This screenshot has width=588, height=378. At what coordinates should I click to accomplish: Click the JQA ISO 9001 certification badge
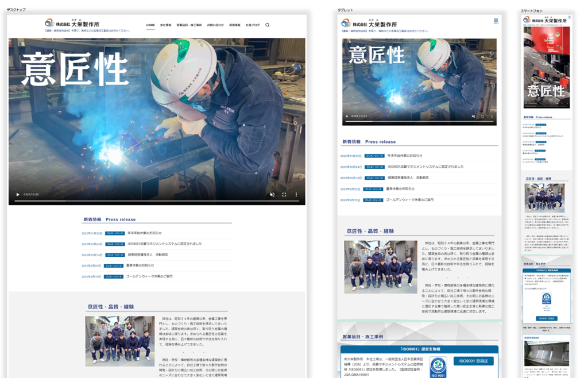438,367
